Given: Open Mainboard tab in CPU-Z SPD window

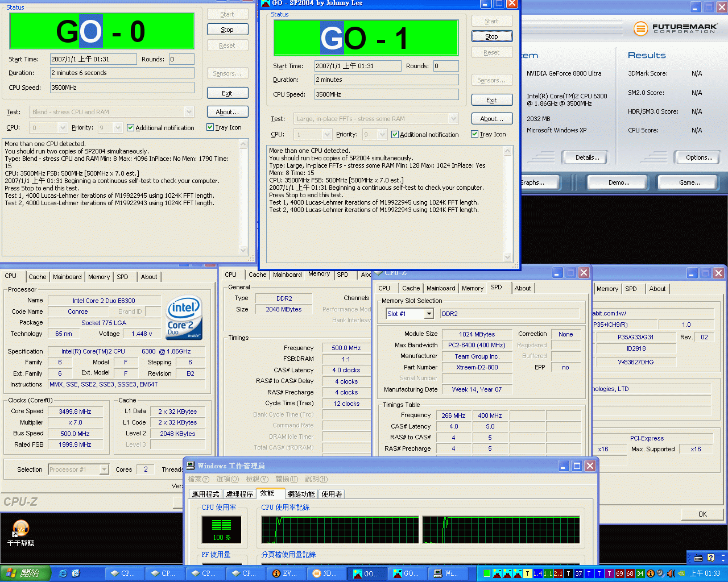Looking at the screenshot, I should pos(441,288).
